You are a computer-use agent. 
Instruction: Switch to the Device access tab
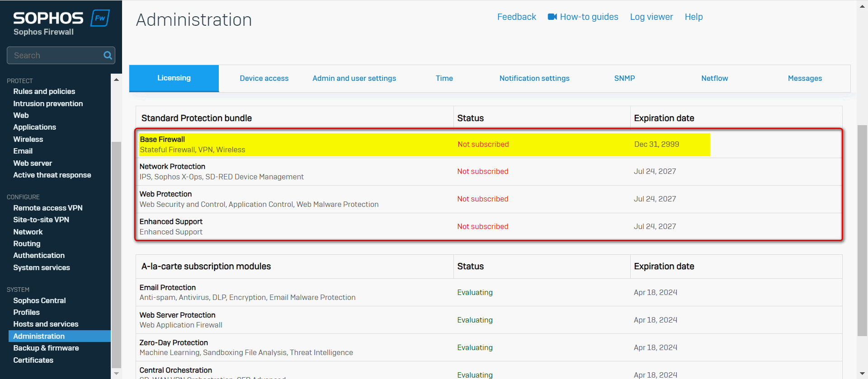pos(264,78)
